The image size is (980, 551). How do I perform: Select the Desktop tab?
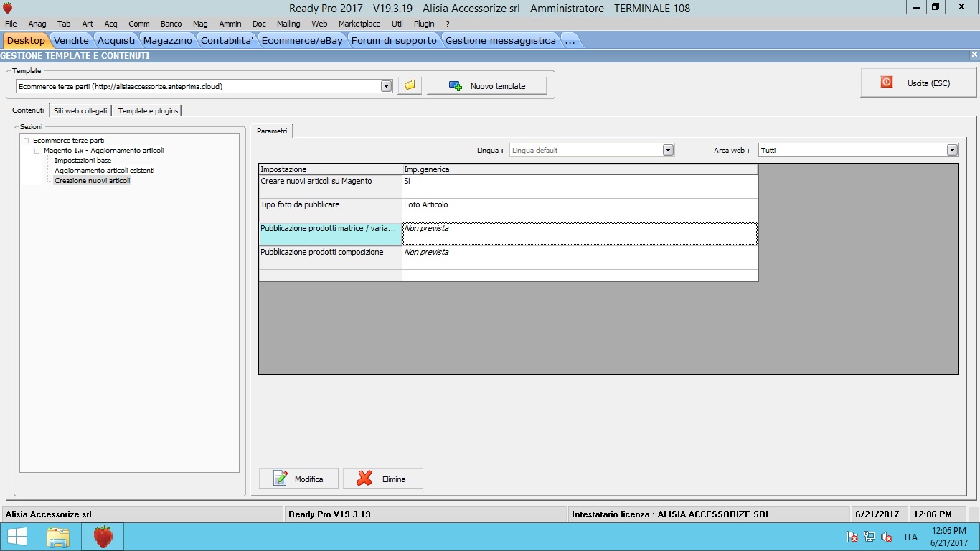click(x=26, y=40)
